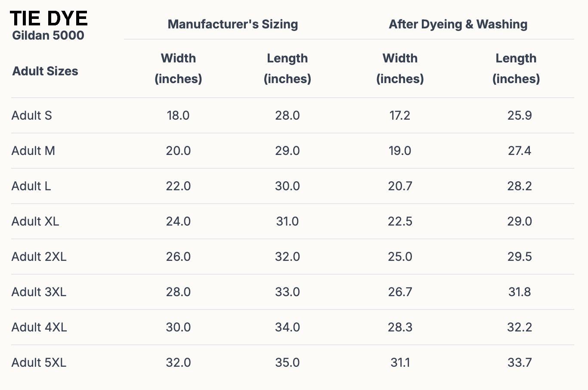Select the Adult M row label

pyautogui.click(x=33, y=151)
